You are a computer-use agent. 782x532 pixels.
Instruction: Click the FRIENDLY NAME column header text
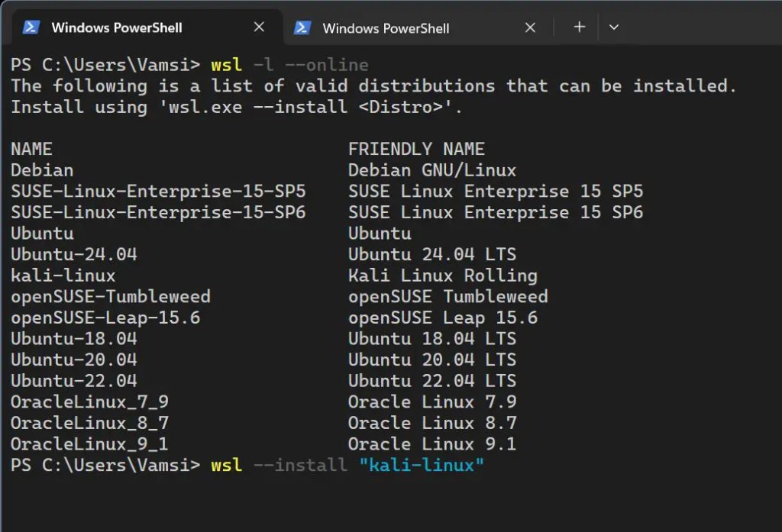416,149
